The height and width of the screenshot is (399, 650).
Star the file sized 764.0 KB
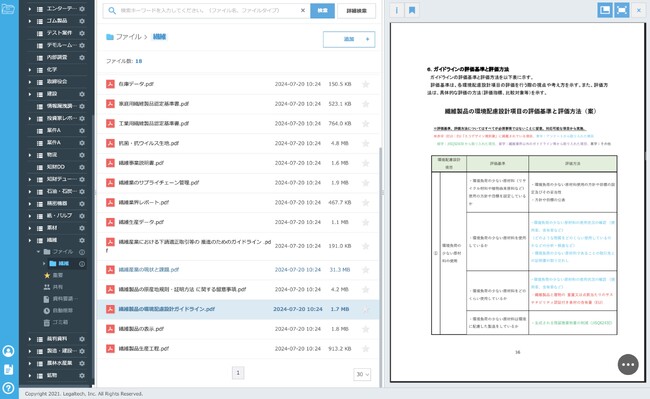pos(366,123)
